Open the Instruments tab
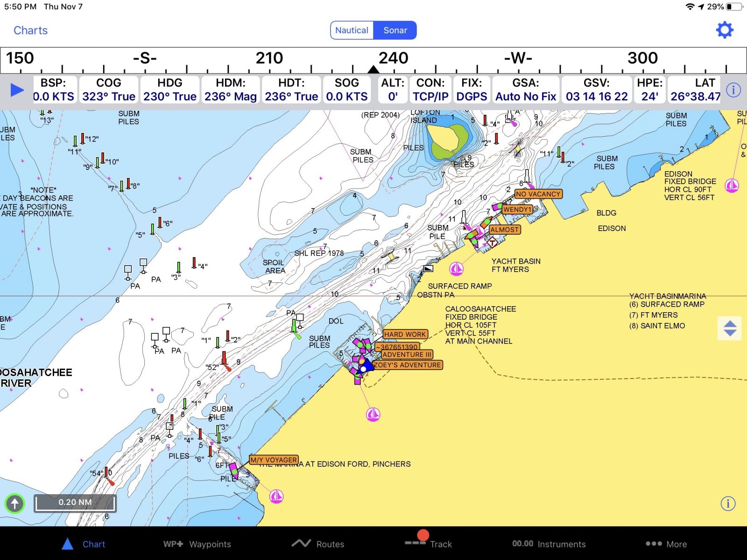This screenshot has height=560, width=747. 549,544
